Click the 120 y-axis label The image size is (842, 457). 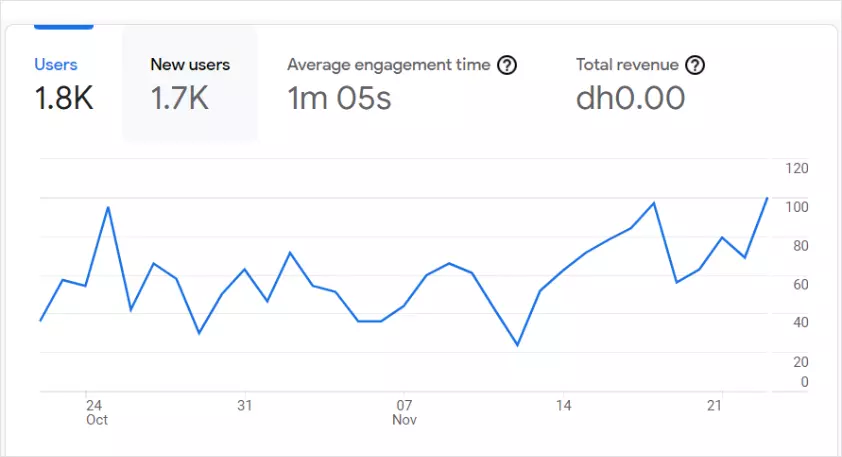[x=796, y=168]
